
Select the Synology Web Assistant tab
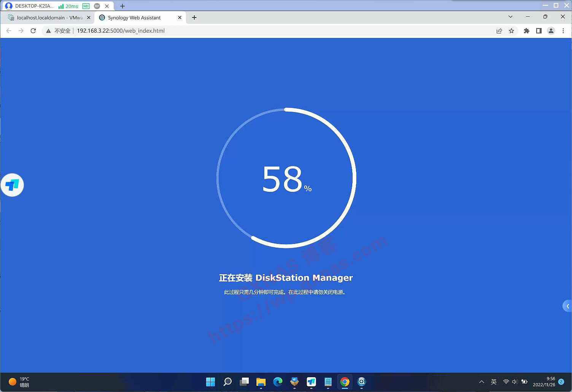tap(134, 17)
